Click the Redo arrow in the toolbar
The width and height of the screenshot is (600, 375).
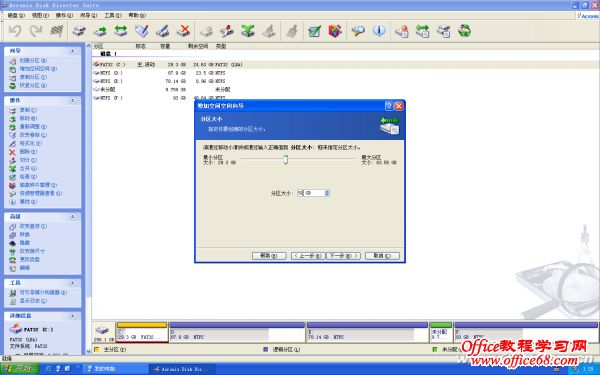tap(36, 31)
